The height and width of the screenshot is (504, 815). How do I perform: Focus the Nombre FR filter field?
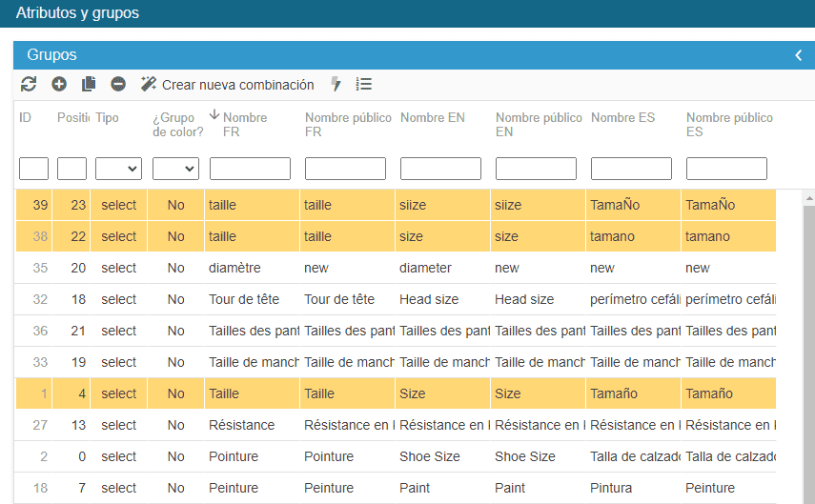click(x=250, y=169)
